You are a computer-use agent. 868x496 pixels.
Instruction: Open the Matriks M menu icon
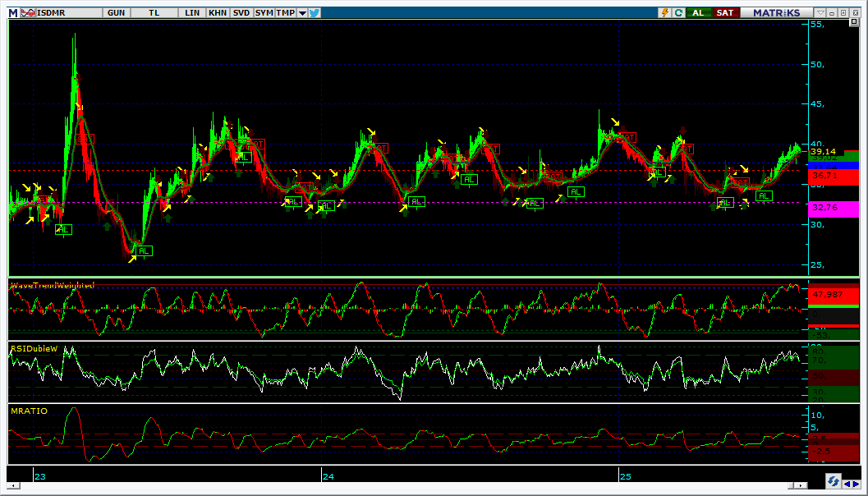13,13
